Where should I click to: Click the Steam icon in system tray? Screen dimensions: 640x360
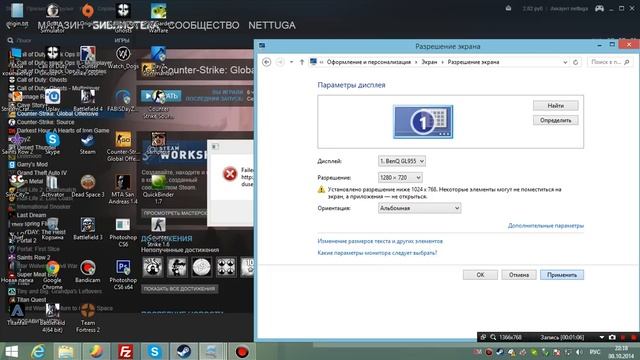[x=500, y=352]
